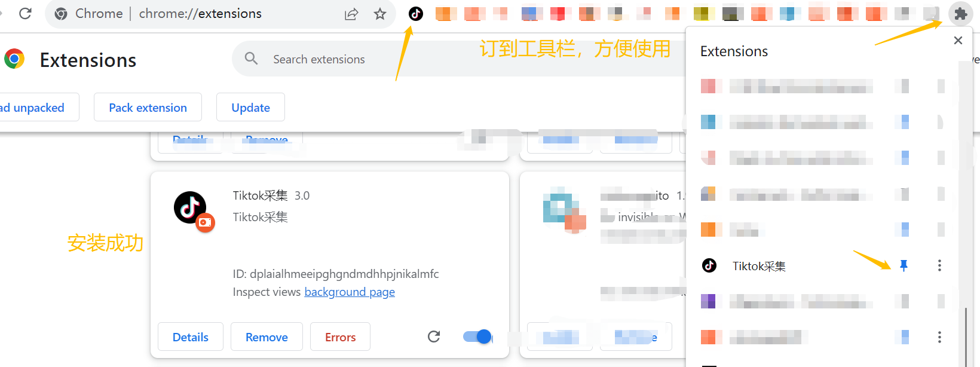Click the Tiktok采集 logo on the extension card
This screenshot has width=980, height=367.
[x=190, y=207]
